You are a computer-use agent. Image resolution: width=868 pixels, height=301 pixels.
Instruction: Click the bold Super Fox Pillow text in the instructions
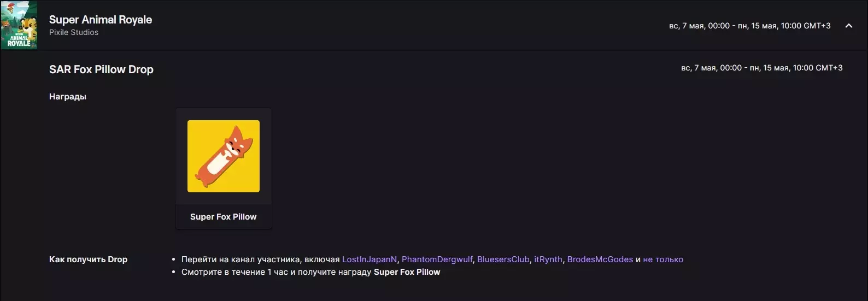[407, 272]
